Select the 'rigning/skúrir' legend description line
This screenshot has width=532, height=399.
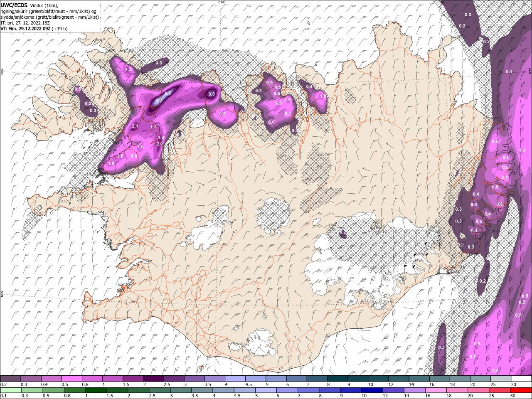[48, 11]
